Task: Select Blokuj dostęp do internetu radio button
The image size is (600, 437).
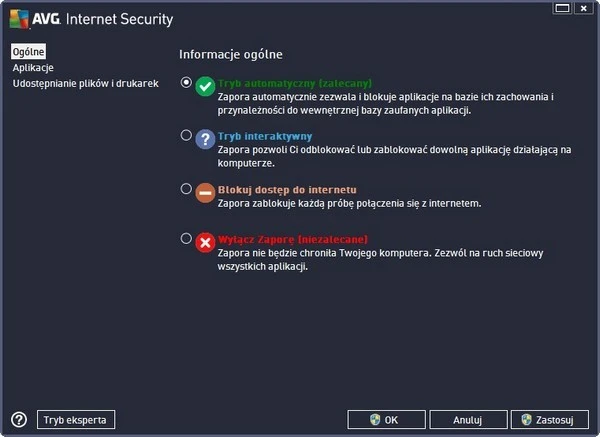Action: click(186, 187)
